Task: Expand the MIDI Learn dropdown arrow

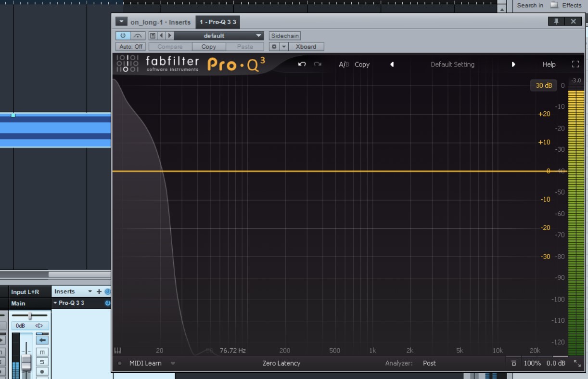Action: click(x=173, y=364)
